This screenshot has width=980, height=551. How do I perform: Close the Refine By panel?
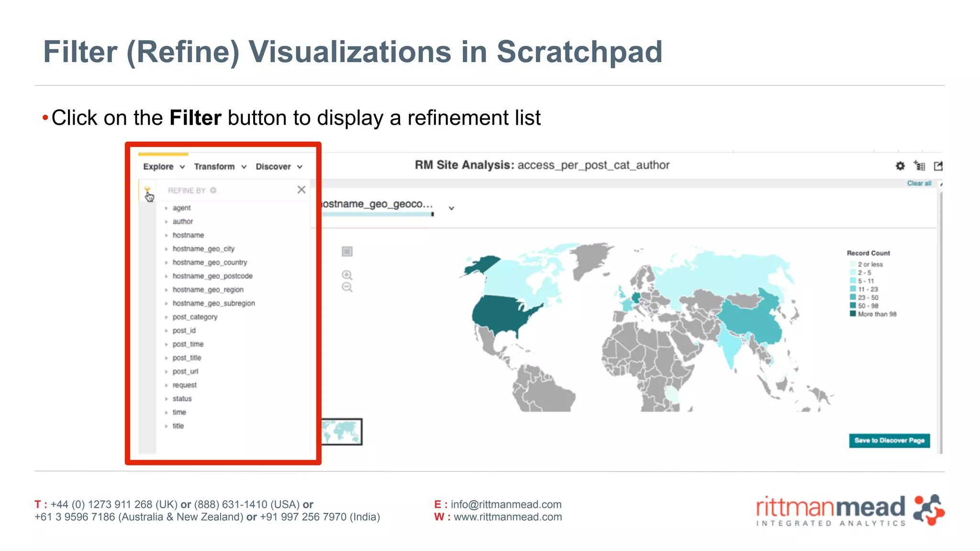(301, 190)
